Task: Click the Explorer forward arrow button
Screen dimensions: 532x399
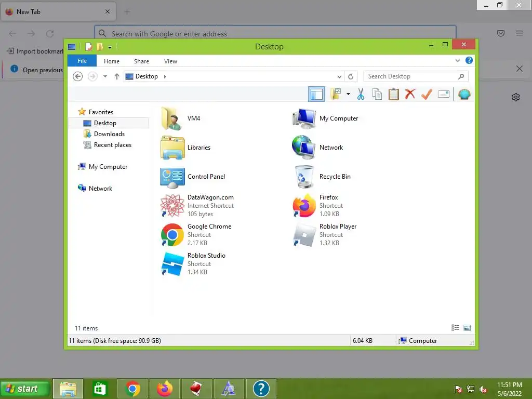Action: point(92,76)
